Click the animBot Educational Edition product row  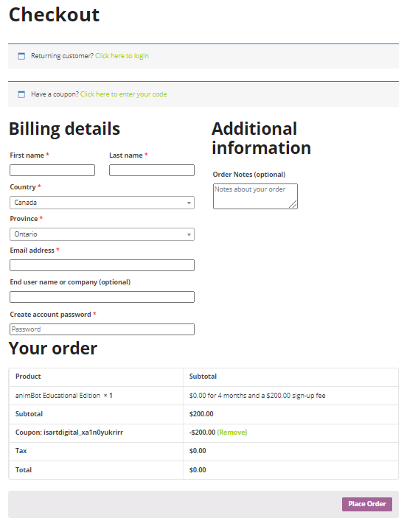point(203,396)
